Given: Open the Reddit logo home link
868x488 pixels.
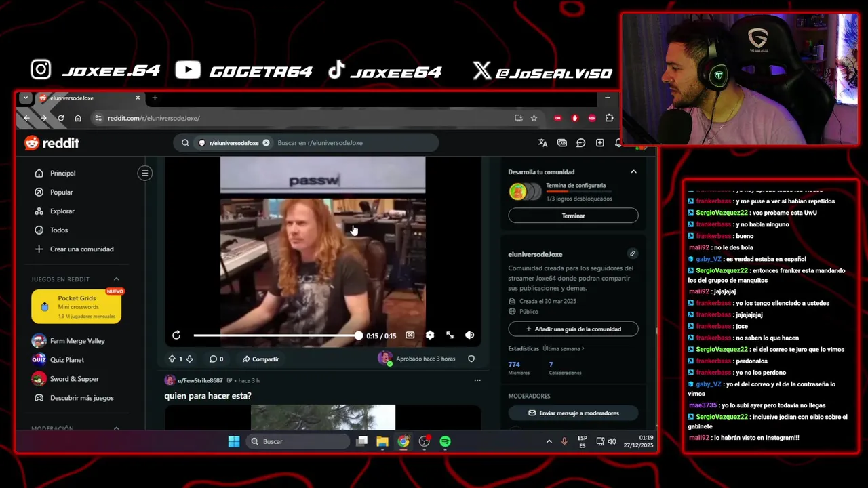Looking at the screenshot, I should coord(52,143).
